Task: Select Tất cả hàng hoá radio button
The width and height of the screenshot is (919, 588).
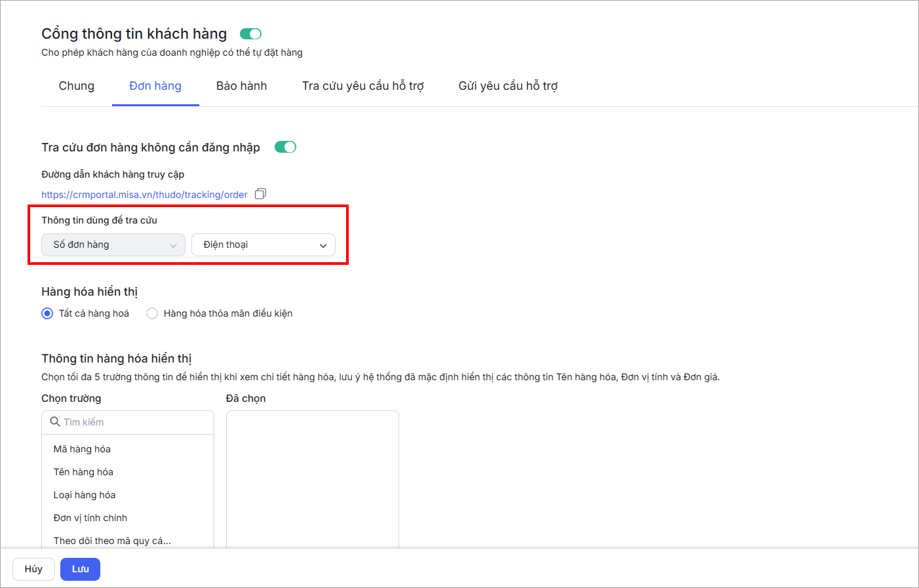Action: 47,313
